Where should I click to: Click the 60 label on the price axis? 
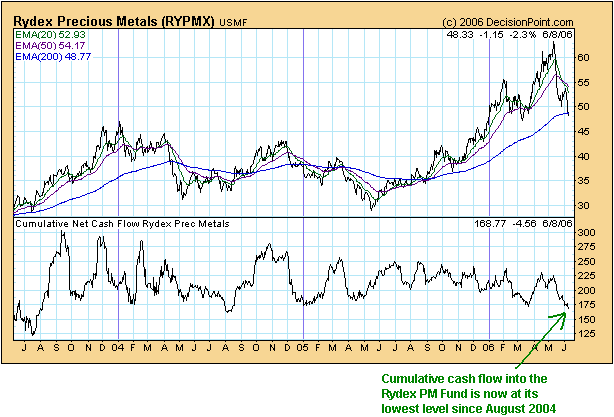(586, 57)
